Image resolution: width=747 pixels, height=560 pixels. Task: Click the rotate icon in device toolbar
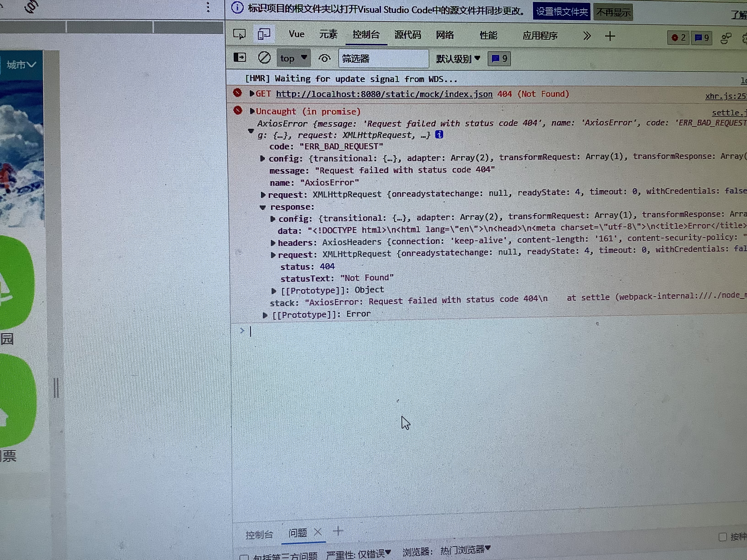(x=31, y=6)
